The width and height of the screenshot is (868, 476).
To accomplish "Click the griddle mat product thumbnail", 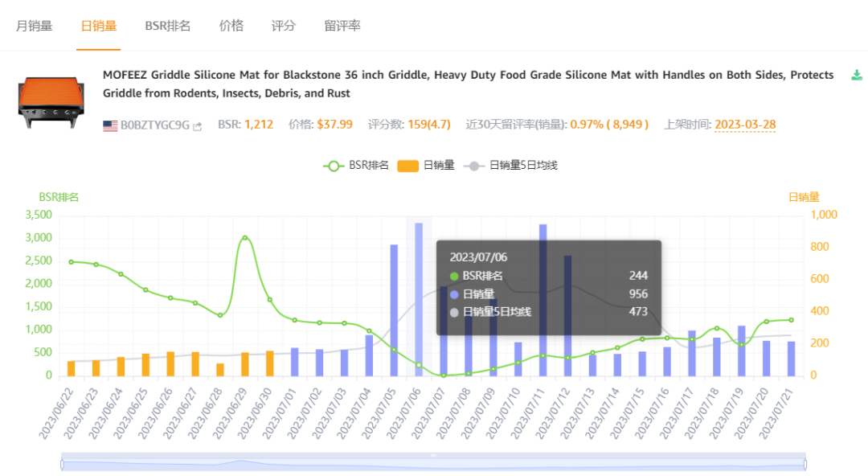I will tap(51, 102).
